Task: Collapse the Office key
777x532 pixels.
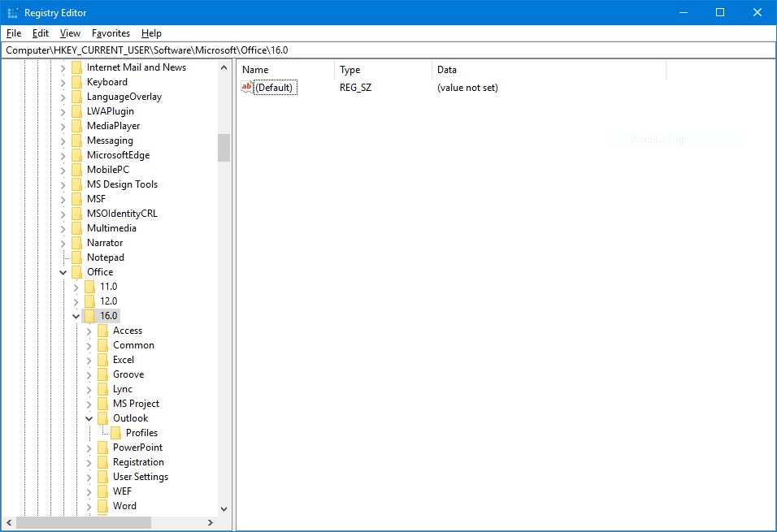Action: [x=63, y=272]
